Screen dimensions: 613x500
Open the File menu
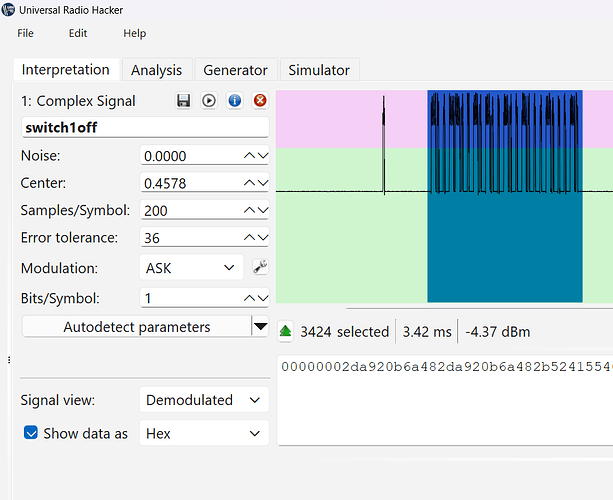25,33
